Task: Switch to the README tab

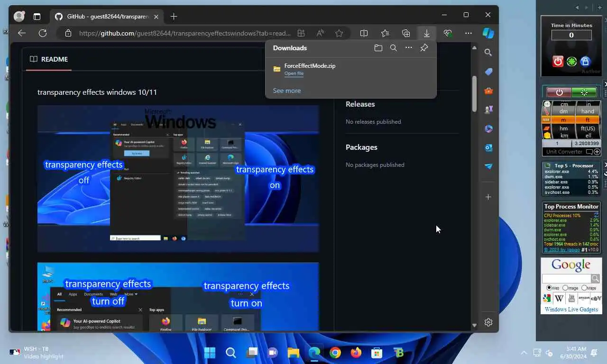Action: point(49,59)
